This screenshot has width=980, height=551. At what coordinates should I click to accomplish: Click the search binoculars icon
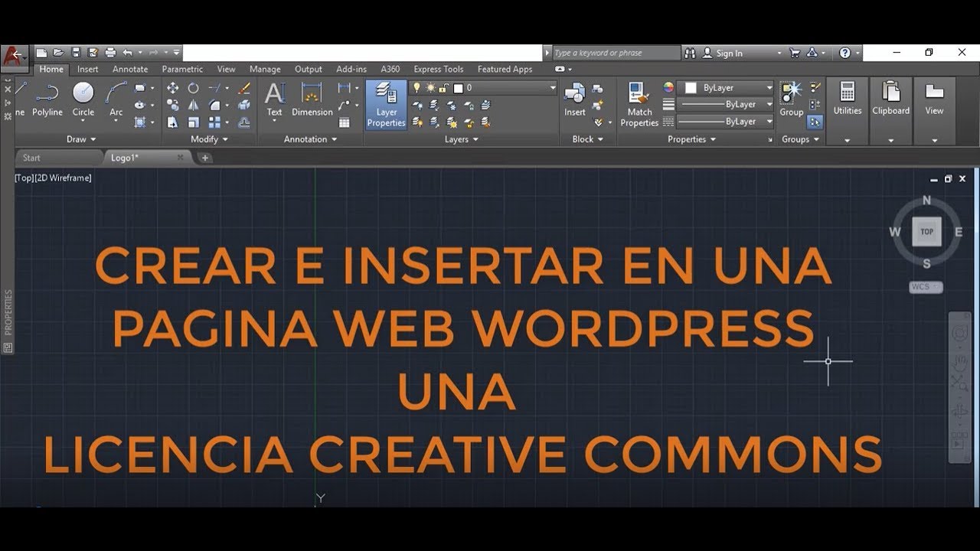[691, 53]
